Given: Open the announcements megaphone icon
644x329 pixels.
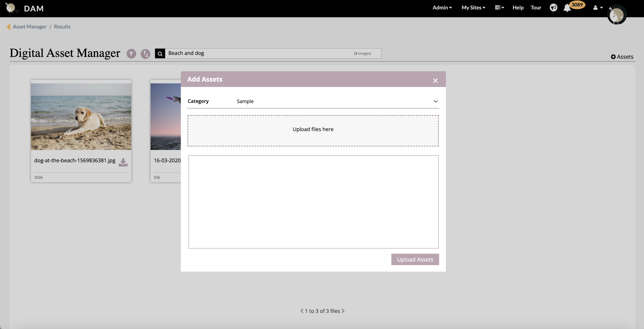Looking at the screenshot, I should [554, 8].
